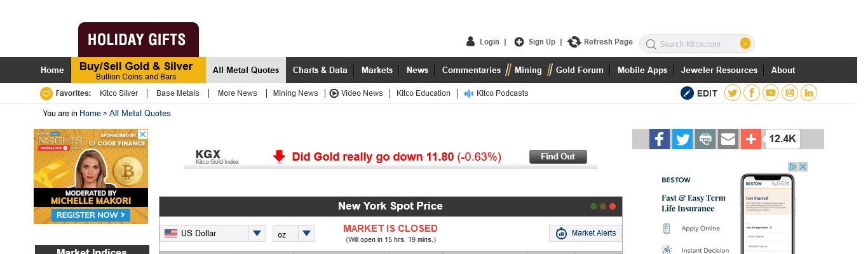Click the Refresh Page arrows icon

click(x=574, y=42)
